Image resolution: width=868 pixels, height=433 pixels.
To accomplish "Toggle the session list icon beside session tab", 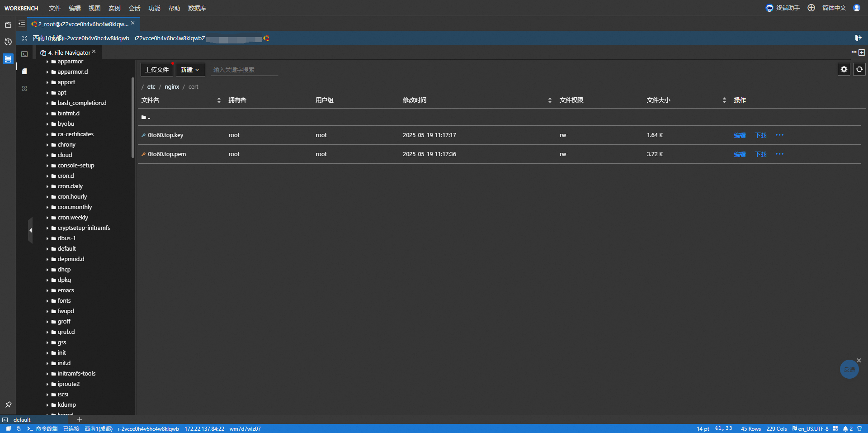I will coord(22,24).
